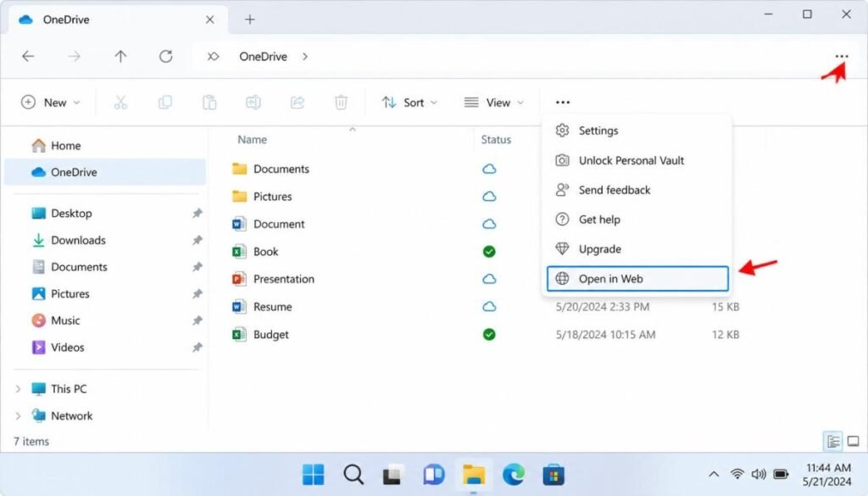Click the Share icon in toolbar

tap(298, 103)
